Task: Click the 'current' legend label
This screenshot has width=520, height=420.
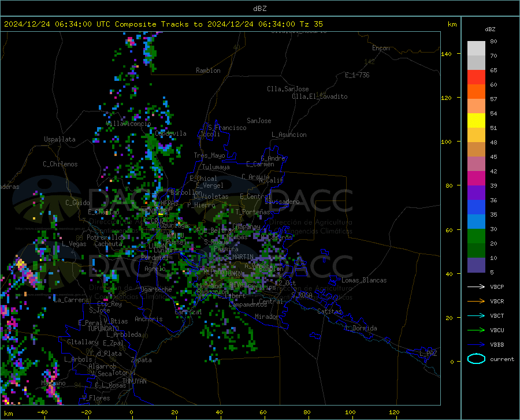Action: tap(502, 359)
